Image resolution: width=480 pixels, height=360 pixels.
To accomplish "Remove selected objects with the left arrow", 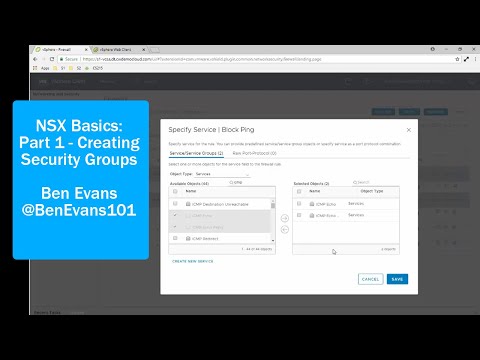I will tap(285, 230).
